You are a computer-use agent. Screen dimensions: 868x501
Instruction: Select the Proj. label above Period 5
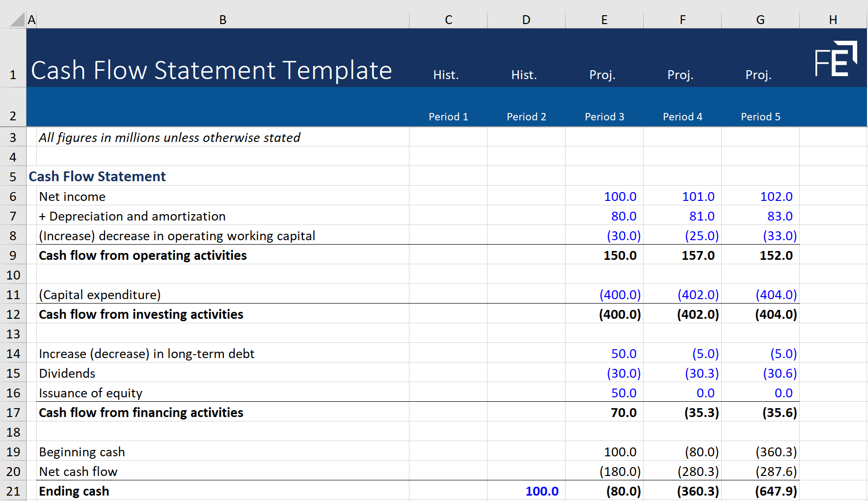coord(759,74)
